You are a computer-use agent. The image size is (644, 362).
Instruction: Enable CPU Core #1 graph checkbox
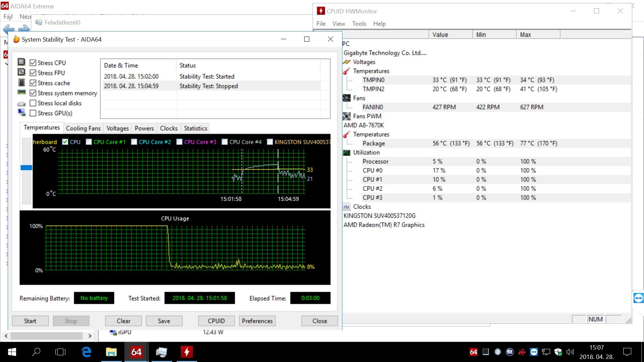(x=89, y=142)
